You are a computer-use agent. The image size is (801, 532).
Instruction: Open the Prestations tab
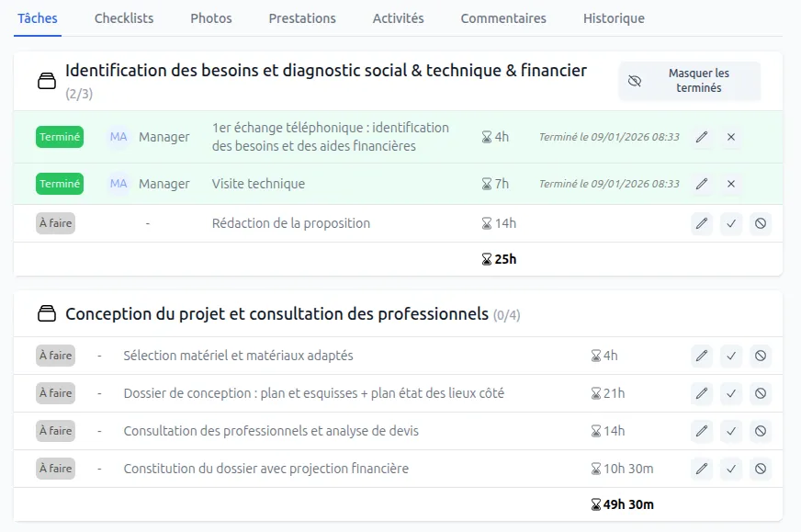pyautogui.click(x=302, y=18)
